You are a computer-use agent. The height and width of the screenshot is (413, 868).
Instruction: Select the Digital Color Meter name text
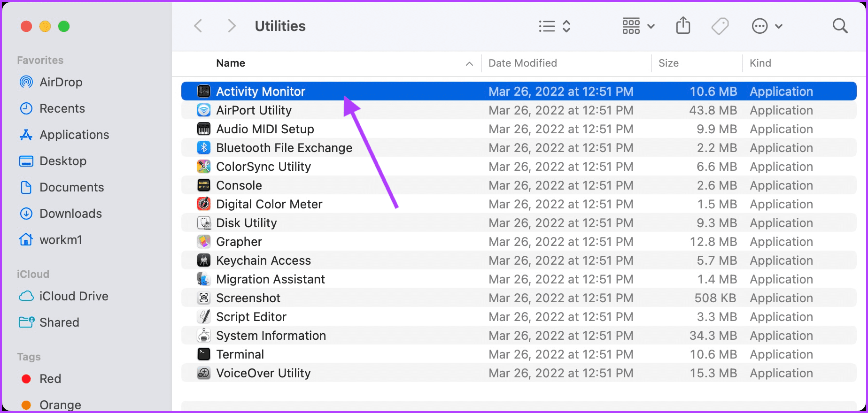point(269,204)
